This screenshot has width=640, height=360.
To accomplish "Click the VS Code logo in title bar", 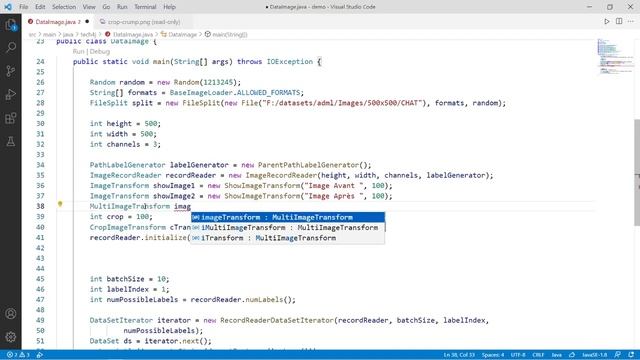I will pyautogui.click(x=8, y=7).
